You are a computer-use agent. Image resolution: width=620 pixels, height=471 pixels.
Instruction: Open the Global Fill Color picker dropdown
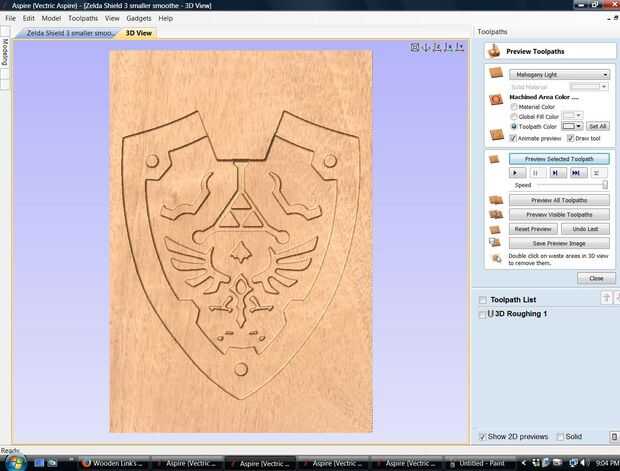click(573, 116)
